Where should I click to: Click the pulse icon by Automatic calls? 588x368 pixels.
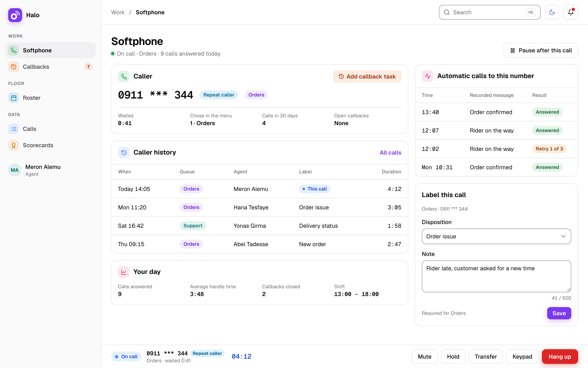coord(427,76)
